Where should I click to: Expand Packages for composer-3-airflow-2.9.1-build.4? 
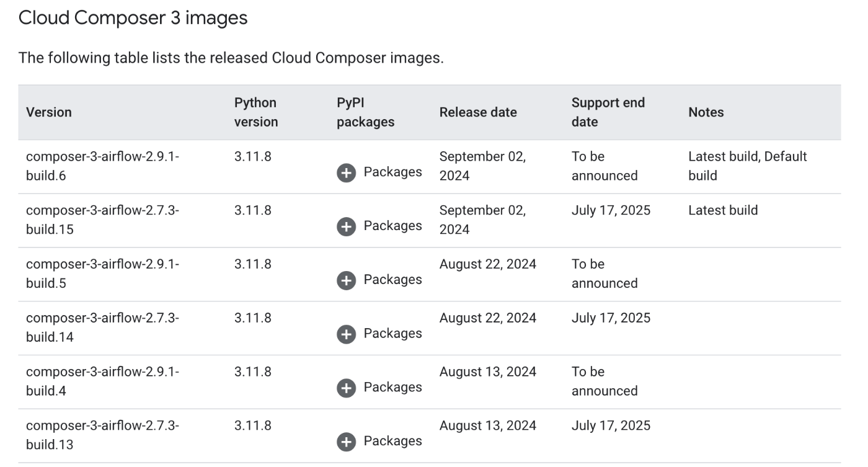click(379, 388)
